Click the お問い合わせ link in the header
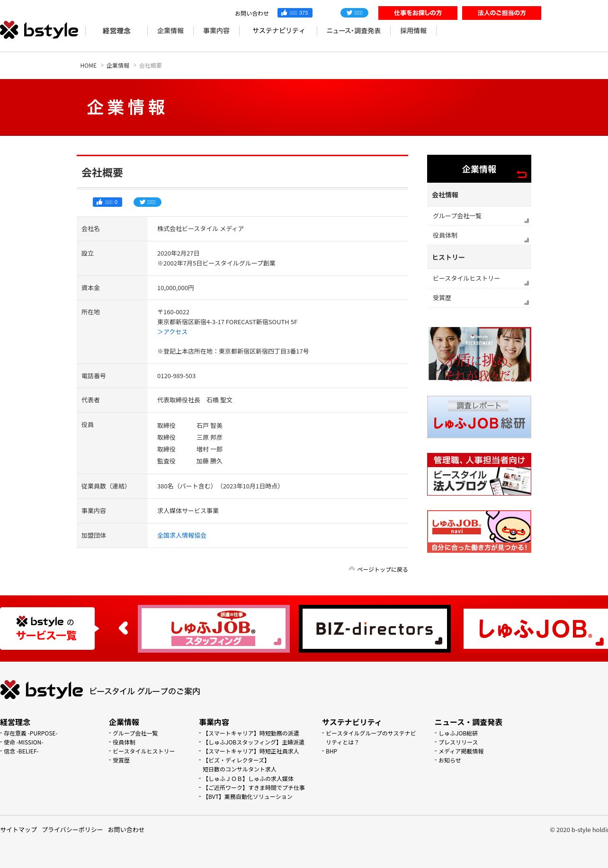 (252, 13)
